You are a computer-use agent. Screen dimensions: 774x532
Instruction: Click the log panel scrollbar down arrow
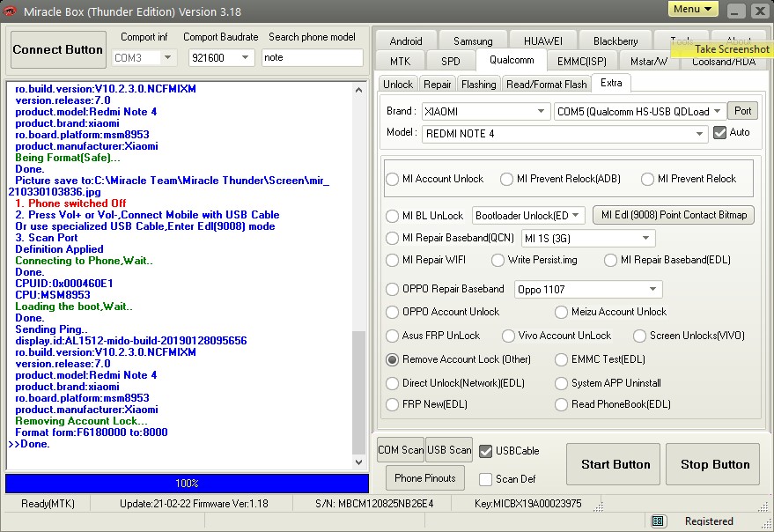pos(359,462)
